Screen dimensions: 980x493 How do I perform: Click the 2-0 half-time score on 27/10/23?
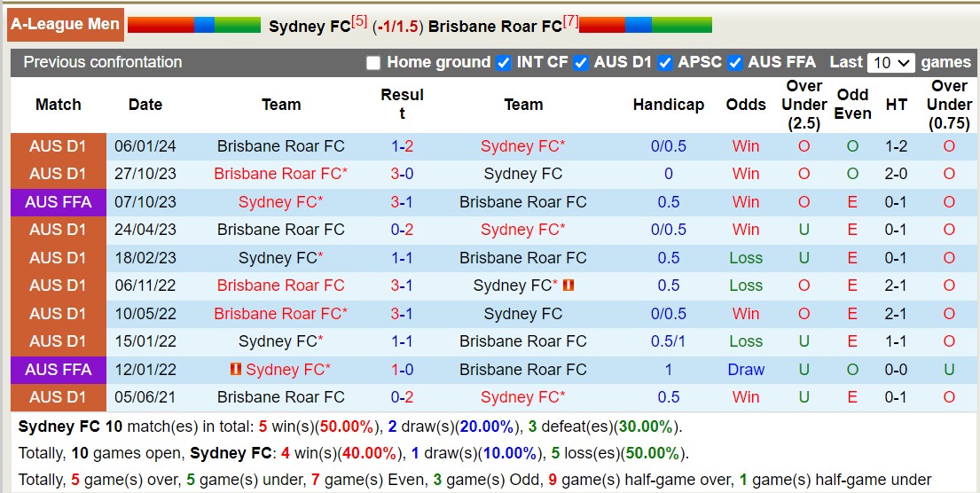pyautogui.click(x=896, y=174)
